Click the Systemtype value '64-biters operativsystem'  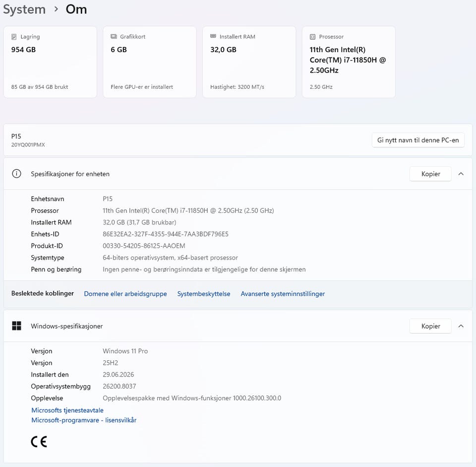(x=138, y=258)
